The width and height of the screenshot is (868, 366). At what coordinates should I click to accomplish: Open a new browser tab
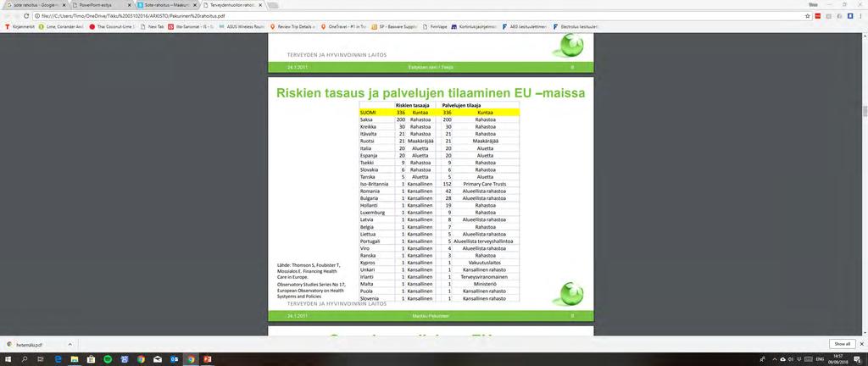pos(274,5)
